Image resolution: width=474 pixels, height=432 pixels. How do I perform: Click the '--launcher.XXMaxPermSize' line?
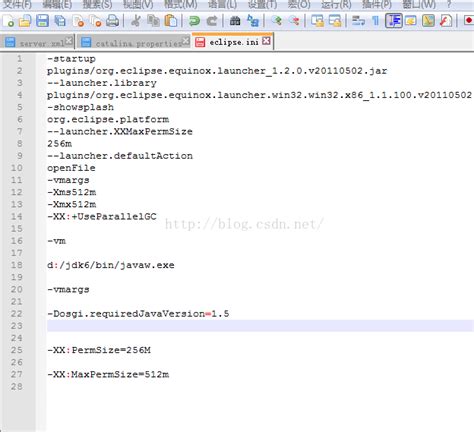coord(120,132)
